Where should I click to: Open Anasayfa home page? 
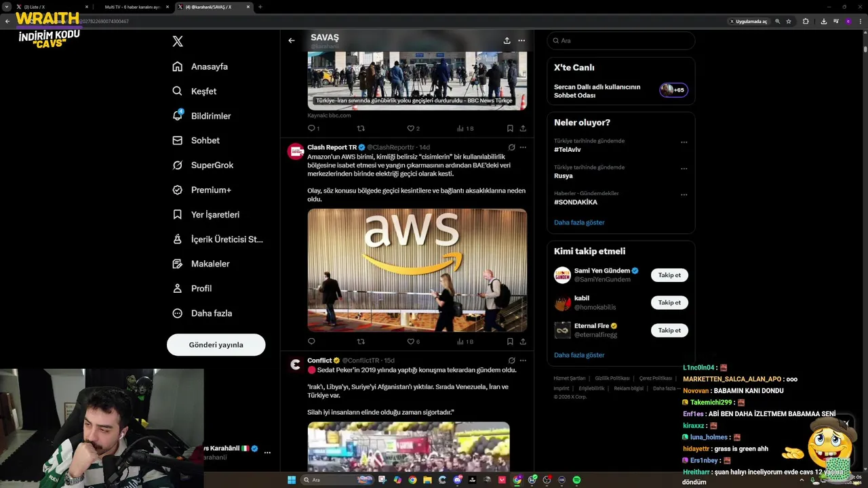click(200, 66)
